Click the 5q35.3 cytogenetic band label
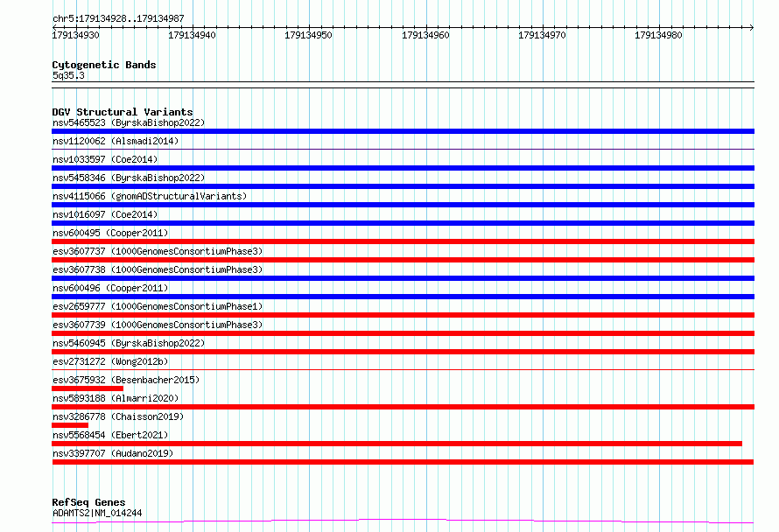Image resolution: width=779 pixels, height=532 pixels. (68, 75)
